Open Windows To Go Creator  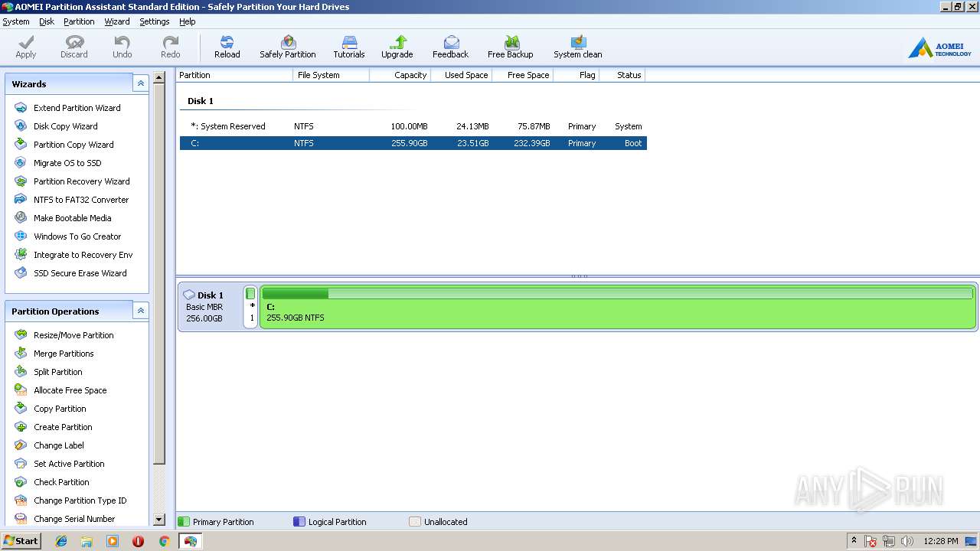(x=77, y=236)
